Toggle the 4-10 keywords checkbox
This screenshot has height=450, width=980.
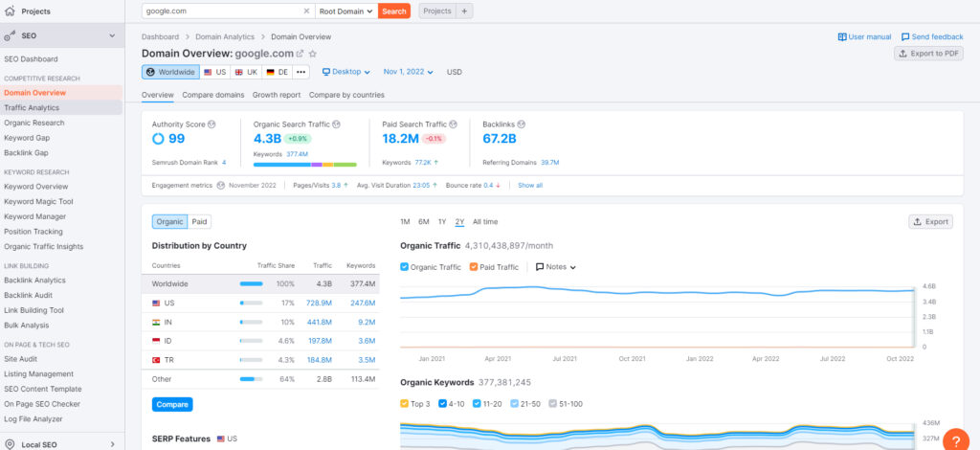442,404
